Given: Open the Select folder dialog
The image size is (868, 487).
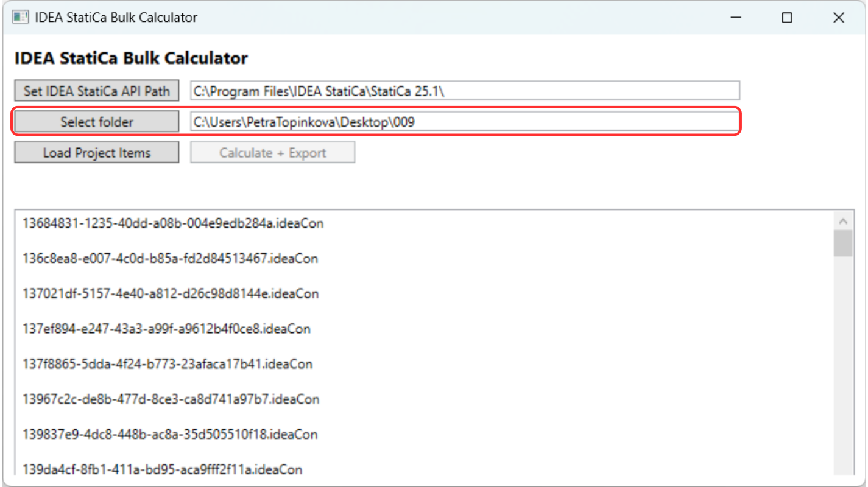Looking at the screenshot, I should 97,122.
